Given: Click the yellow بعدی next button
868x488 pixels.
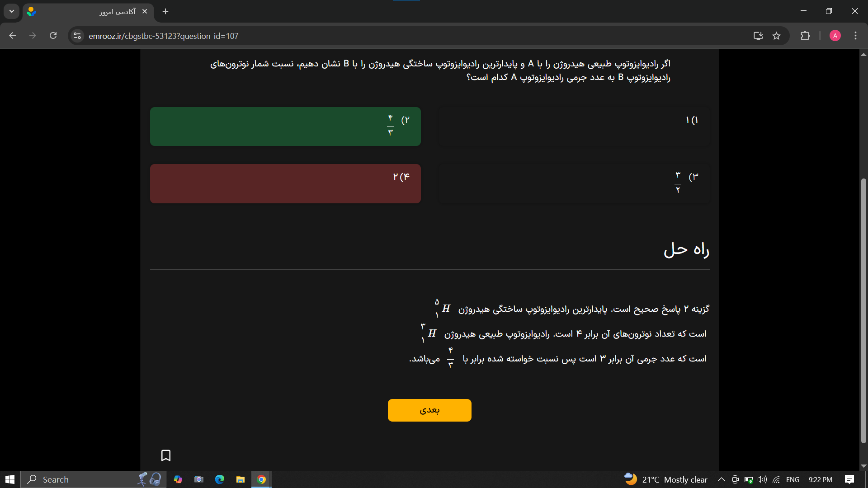Looking at the screenshot, I should point(429,410).
